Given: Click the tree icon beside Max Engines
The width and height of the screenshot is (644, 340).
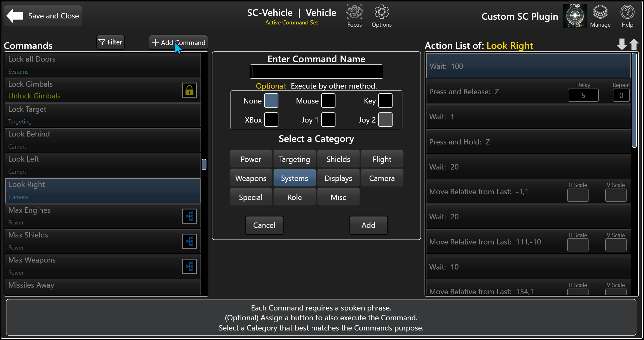Looking at the screenshot, I should click(x=189, y=217).
